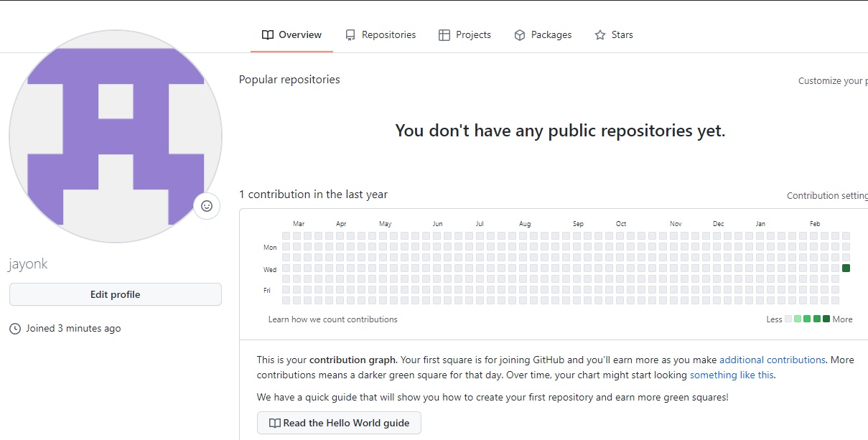Click the book icon beside Overview
This screenshot has height=440, width=868.
pyautogui.click(x=268, y=34)
